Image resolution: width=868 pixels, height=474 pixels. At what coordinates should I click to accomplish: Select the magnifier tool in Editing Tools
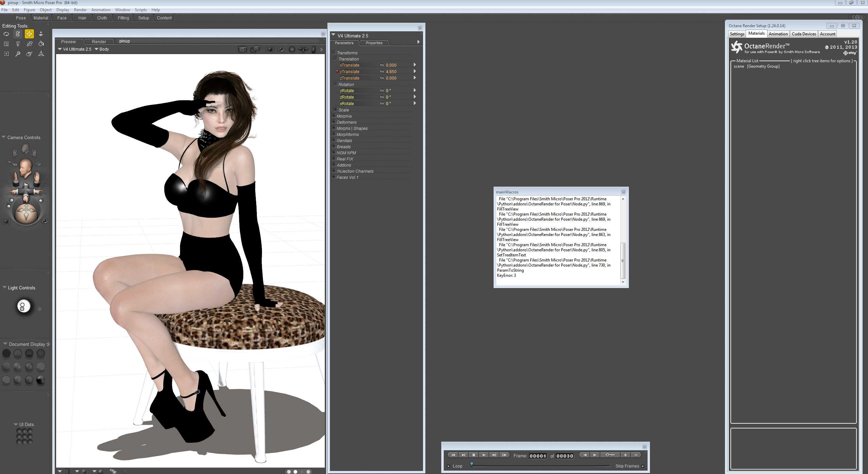pyautogui.click(x=18, y=54)
